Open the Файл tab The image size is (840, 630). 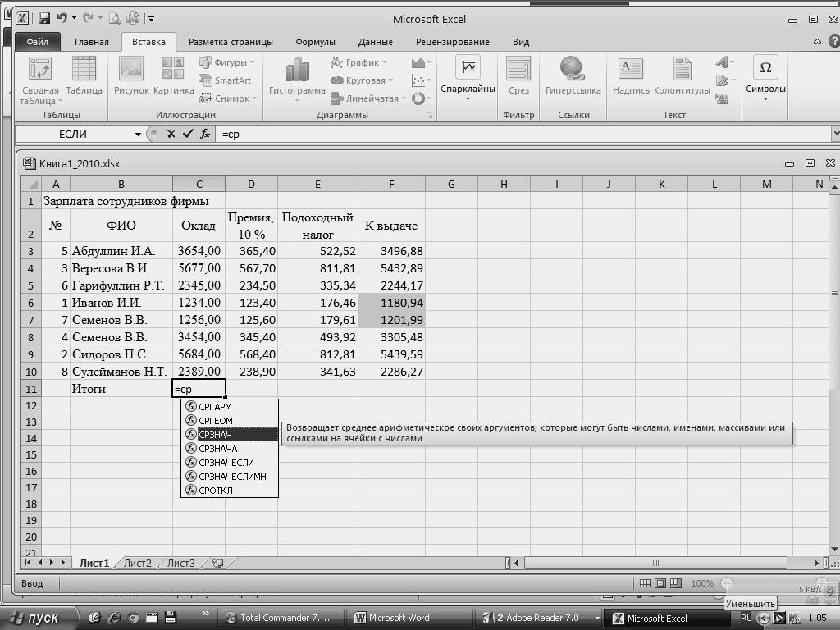pos(37,42)
